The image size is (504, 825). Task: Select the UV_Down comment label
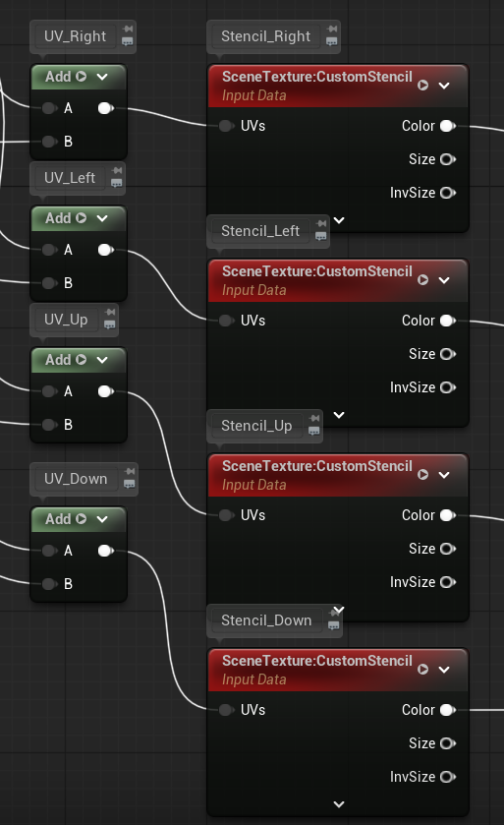(x=76, y=479)
